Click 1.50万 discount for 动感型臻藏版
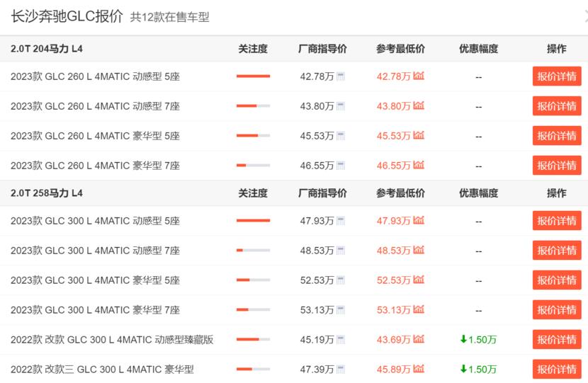588x383 pixels. point(478,340)
